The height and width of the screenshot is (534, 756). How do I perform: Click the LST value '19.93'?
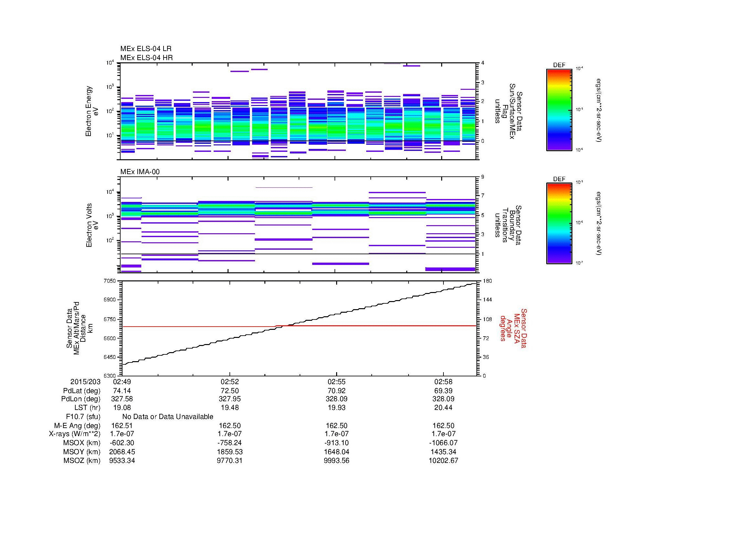click(x=336, y=407)
